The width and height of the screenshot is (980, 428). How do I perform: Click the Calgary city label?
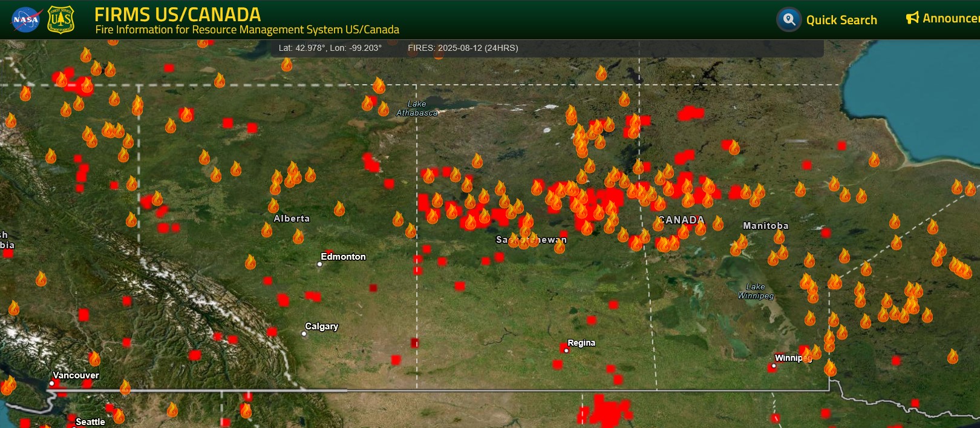click(321, 326)
